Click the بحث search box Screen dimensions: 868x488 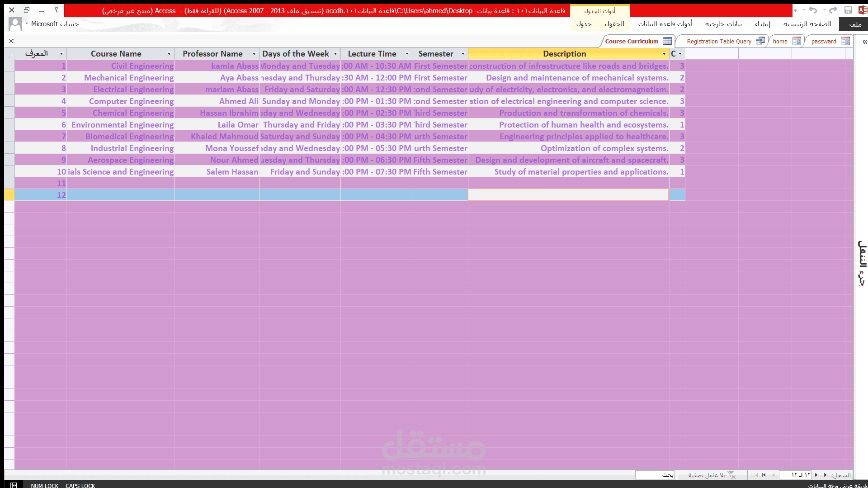point(655,475)
